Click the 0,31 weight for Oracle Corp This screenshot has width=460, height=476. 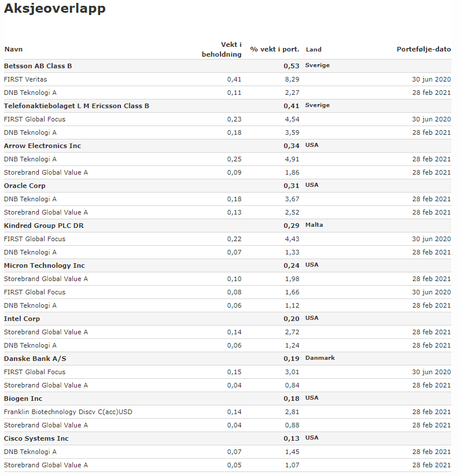point(292,186)
